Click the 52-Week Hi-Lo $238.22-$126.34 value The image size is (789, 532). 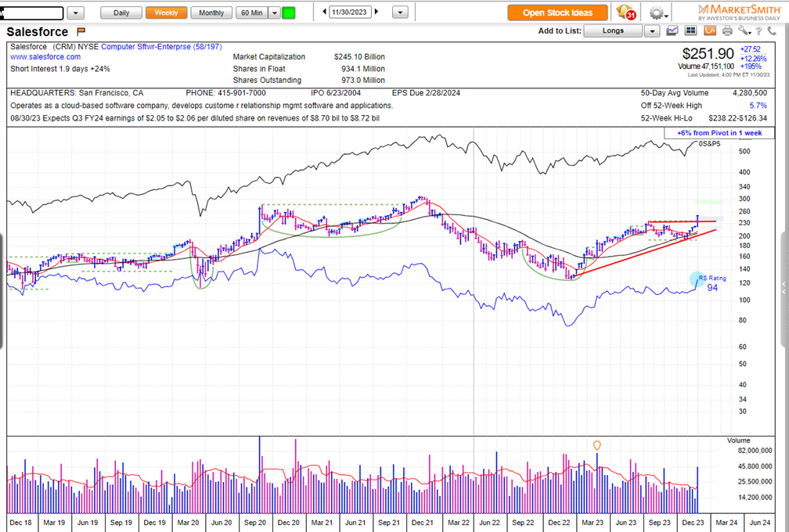[737, 118]
